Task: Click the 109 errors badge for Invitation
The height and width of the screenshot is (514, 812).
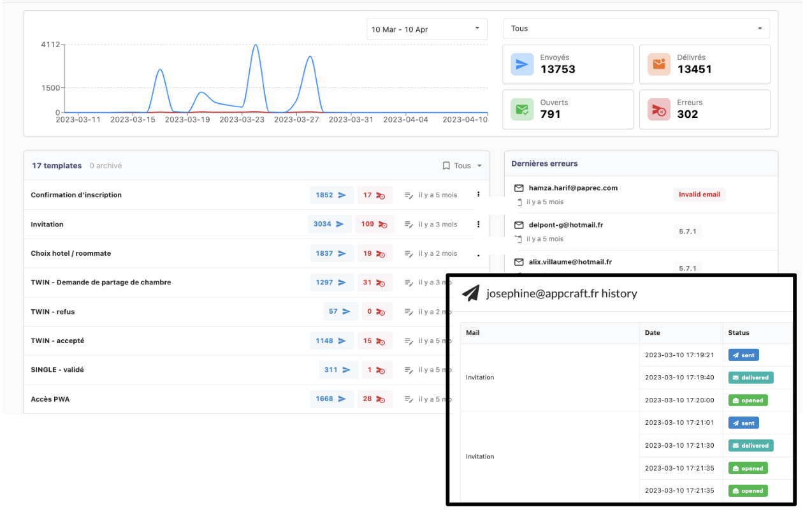Action: point(375,224)
